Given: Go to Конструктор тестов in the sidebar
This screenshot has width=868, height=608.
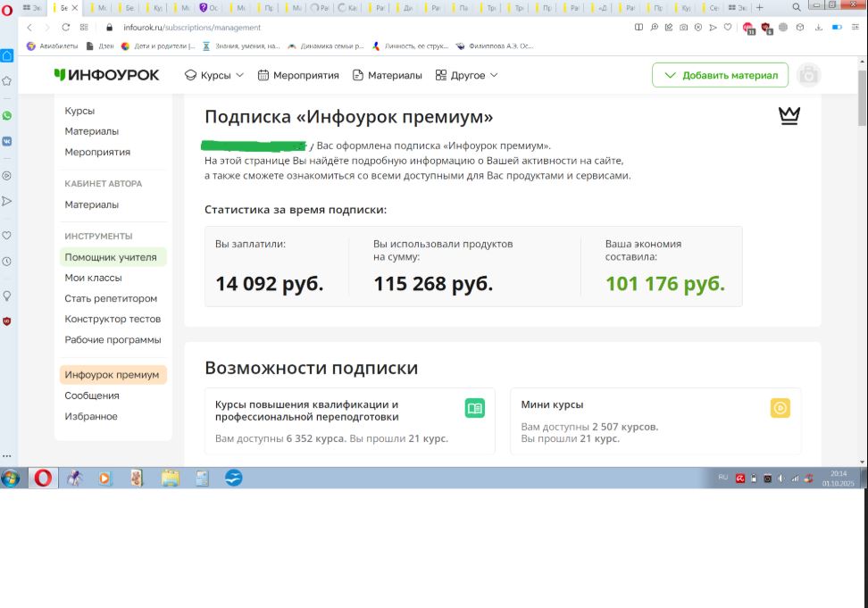Looking at the screenshot, I should [x=113, y=319].
